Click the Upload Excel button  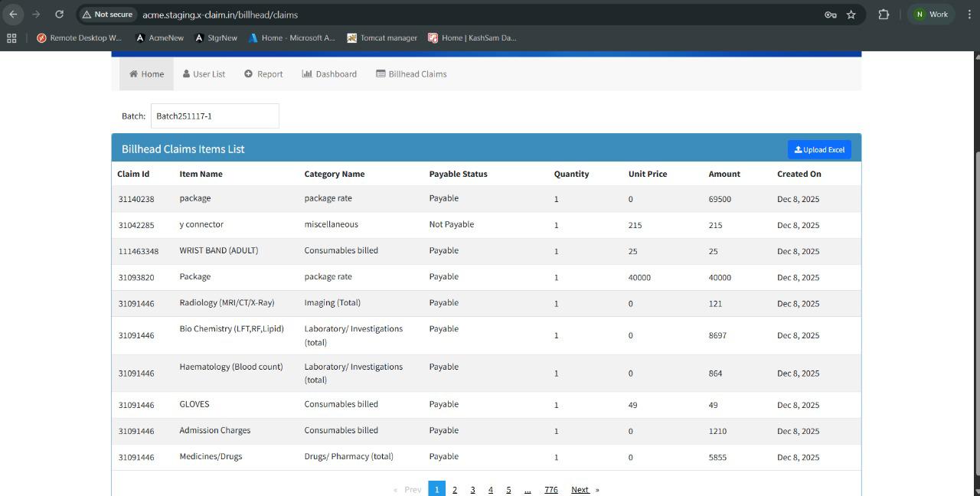click(x=819, y=149)
